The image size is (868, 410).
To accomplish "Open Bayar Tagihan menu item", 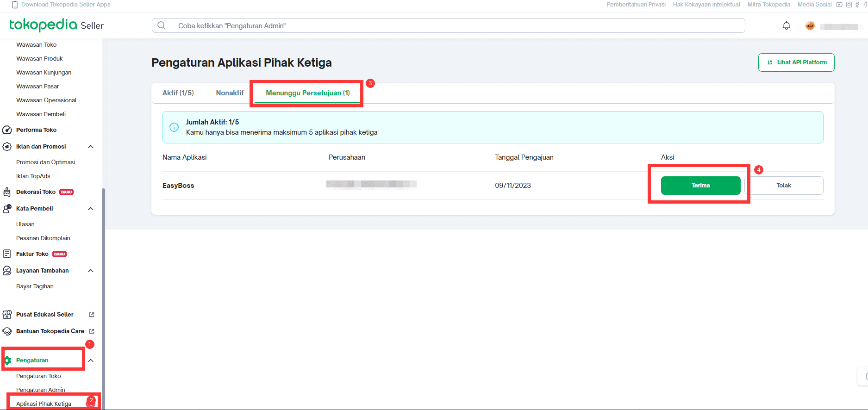I will coord(35,286).
